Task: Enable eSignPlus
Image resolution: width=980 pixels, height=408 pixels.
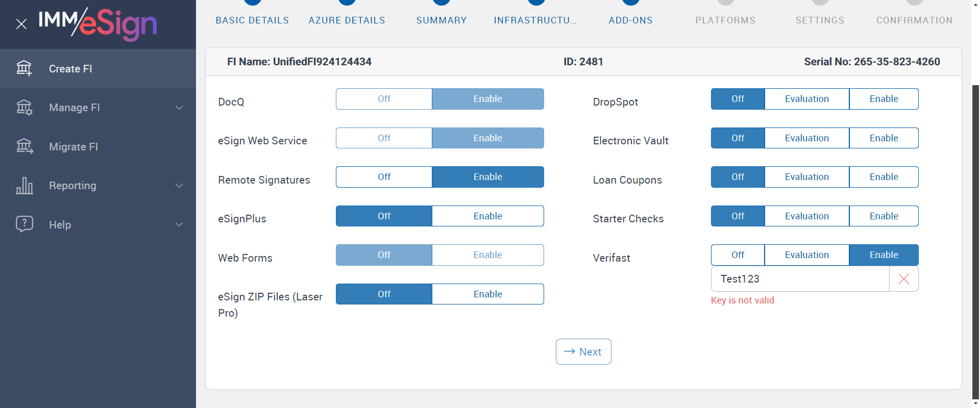Action: 488,216
